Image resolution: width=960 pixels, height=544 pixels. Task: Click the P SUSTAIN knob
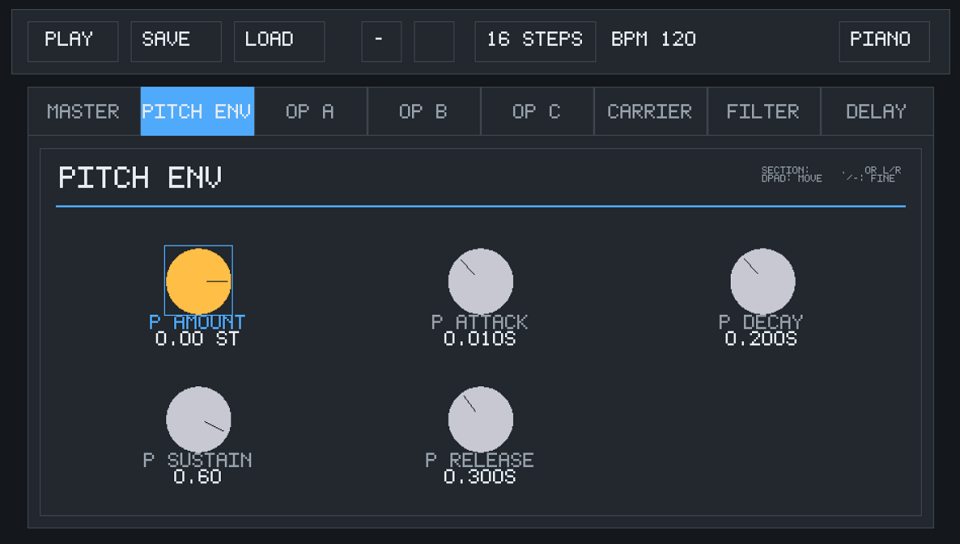point(198,419)
